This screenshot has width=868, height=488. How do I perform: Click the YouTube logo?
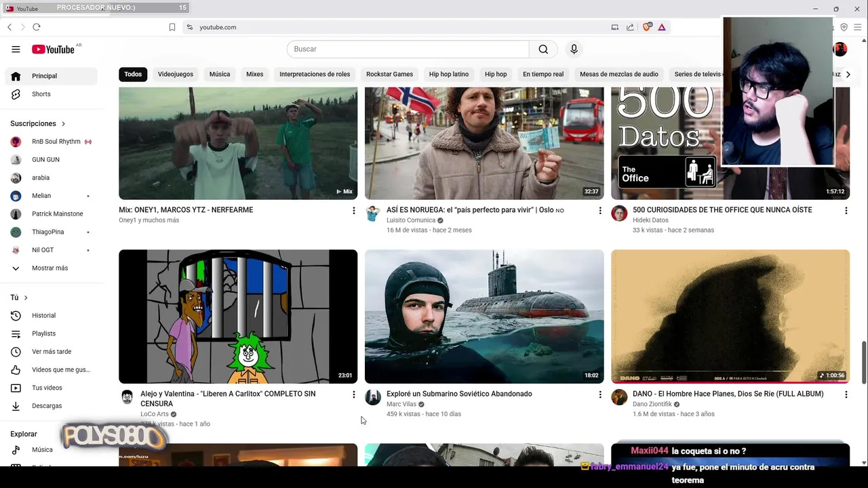(53, 49)
